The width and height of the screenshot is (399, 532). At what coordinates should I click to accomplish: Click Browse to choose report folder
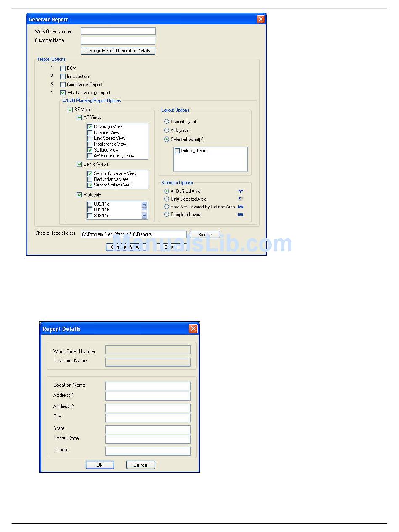point(205,234)
